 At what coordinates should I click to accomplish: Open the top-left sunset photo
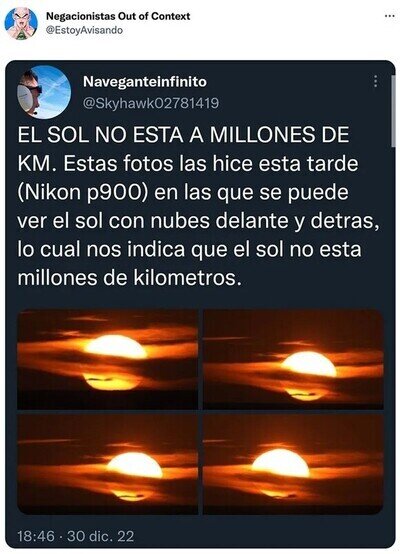[107, 359]
